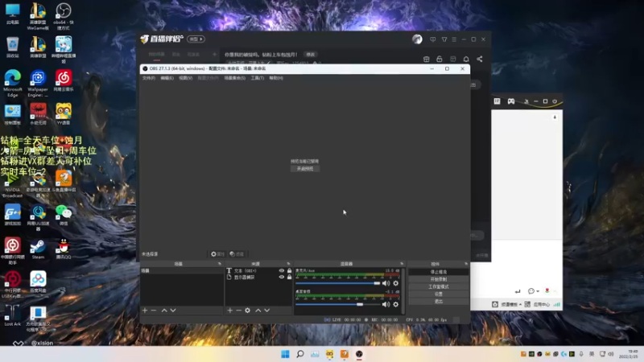Add new scene tab in streaming companion
The image size is (644, 362).
214,54
